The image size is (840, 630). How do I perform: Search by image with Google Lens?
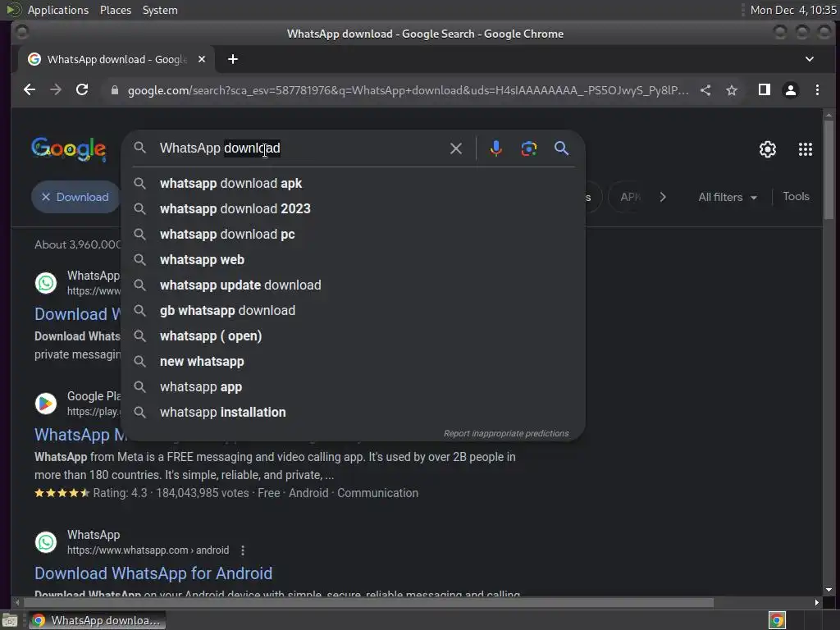pyautogui.click(x=529, y=148)
